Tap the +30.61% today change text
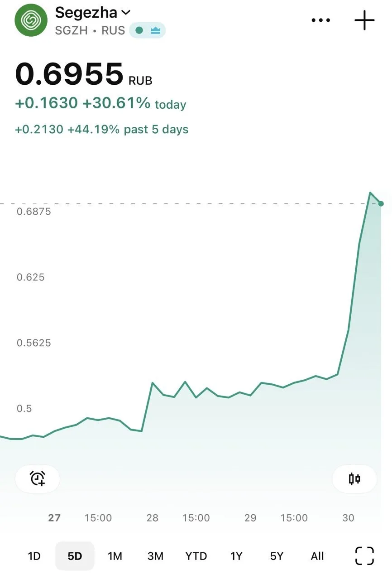 tap(134, 103)
